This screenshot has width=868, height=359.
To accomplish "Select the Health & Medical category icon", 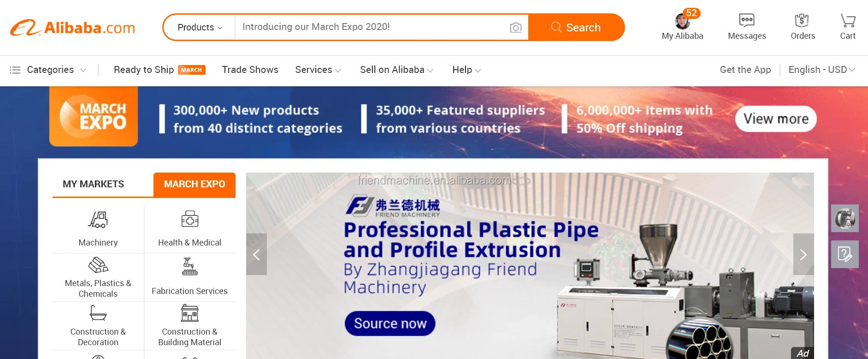I will pos(189,219).
